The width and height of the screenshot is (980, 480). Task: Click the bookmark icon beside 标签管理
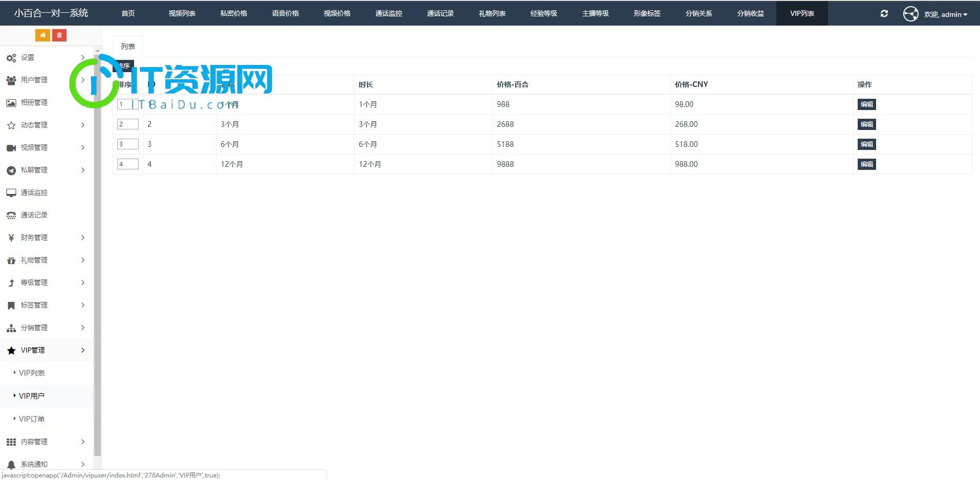click(x=11, y=306)
